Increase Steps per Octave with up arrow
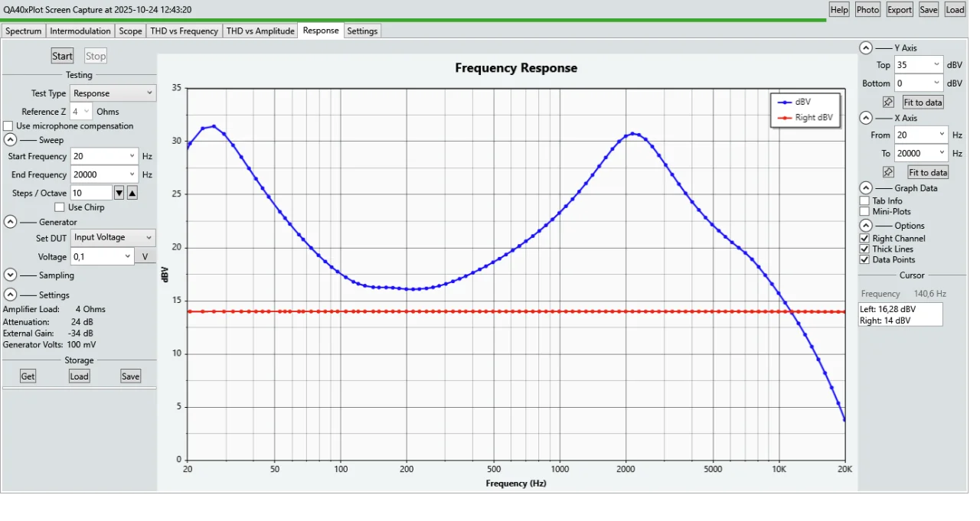 (132, 193)
